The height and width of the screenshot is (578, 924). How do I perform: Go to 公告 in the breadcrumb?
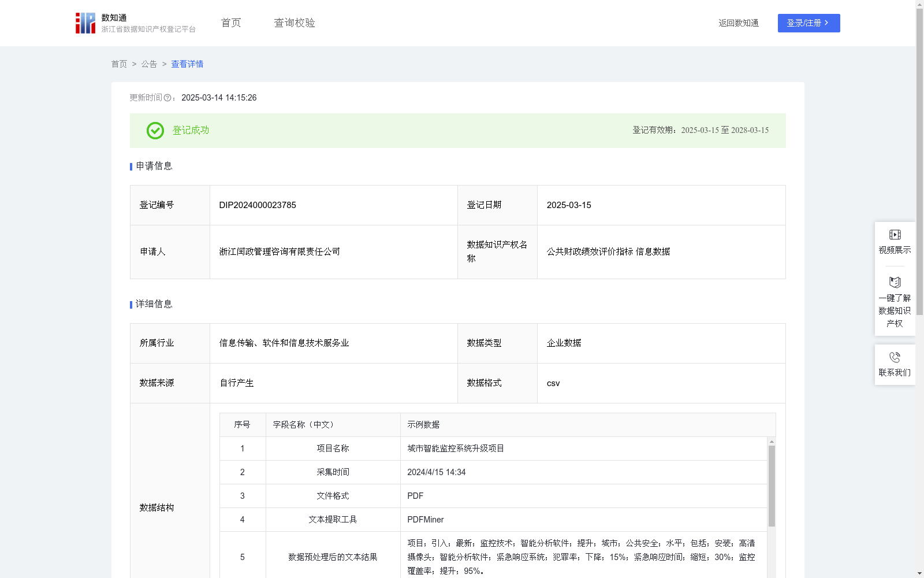[x=149, y=64]
